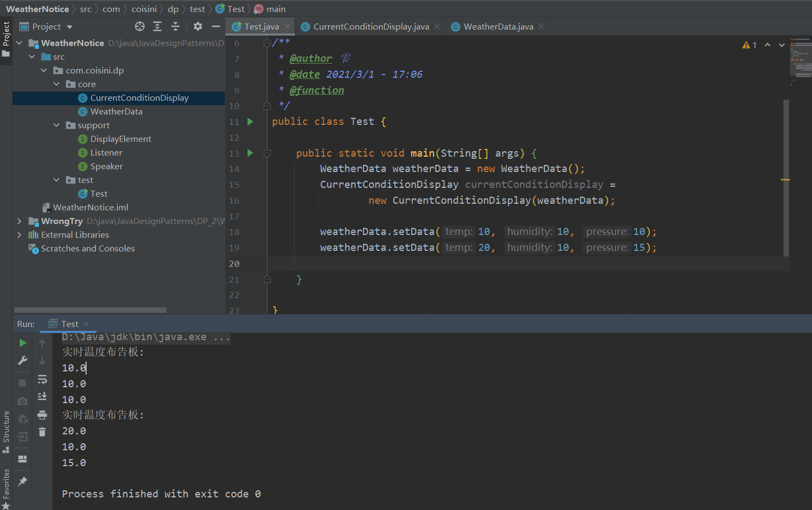This screenshot has height=510, width=812.
Task: Close the Test run tab
Action: tap(86, 324)
